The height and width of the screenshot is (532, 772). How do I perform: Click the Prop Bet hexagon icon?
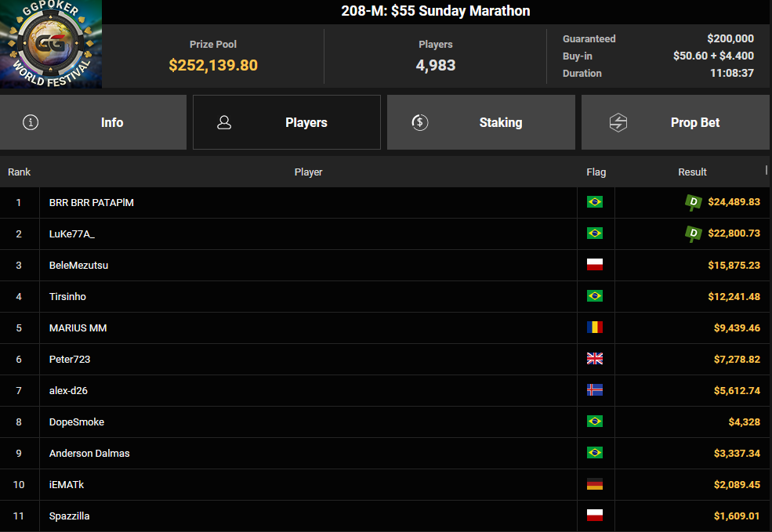coord(618,122)
